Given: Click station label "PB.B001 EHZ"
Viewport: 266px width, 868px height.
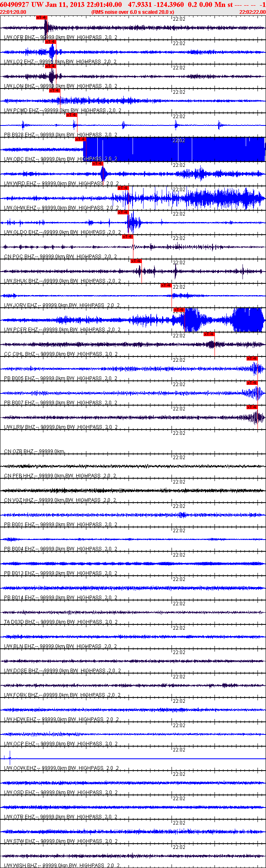Looking at the screenshot, I should 19,525.
